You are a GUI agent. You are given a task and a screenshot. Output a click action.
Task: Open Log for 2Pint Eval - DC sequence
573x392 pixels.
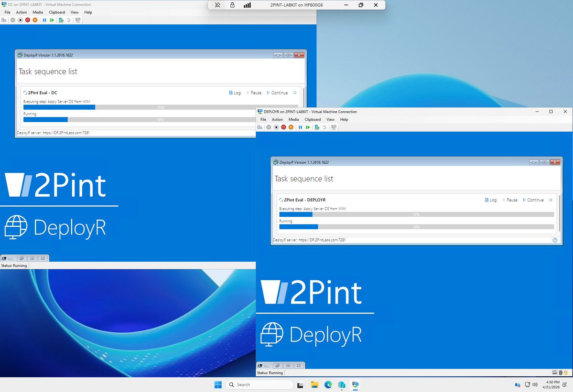235,93
